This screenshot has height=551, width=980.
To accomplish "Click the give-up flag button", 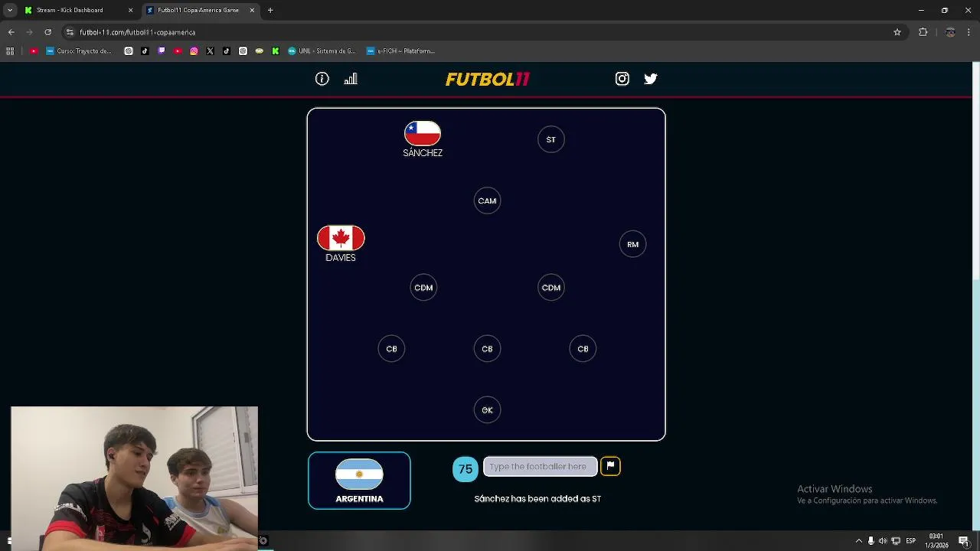I will coord(610,466).
